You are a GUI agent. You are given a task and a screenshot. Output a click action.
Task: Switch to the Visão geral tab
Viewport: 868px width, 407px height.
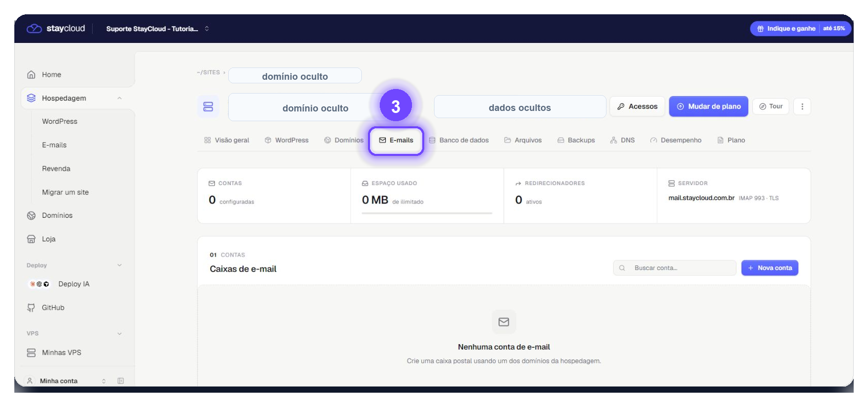tap(226, 140)
